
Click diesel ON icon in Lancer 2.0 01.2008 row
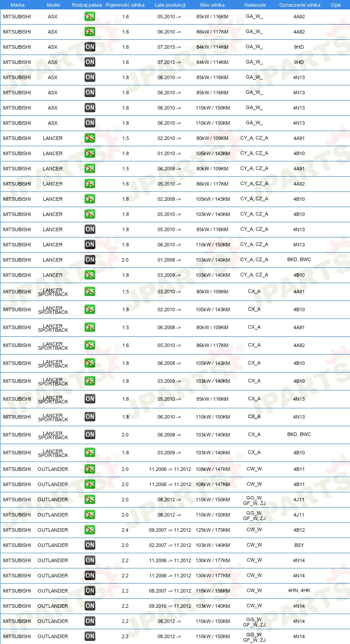pyautogui.click(x=90, y=260)
